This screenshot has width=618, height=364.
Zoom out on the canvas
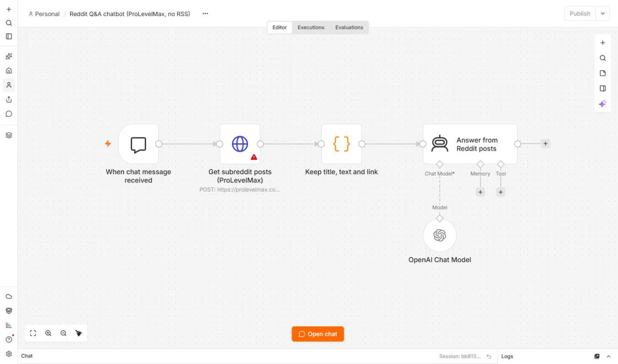(63, 333)
